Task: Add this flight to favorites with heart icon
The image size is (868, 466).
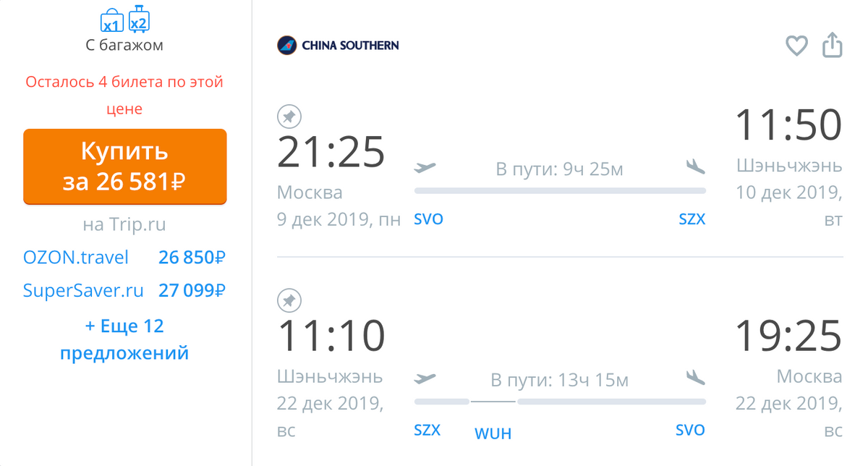Action: (x=796, y=46)
